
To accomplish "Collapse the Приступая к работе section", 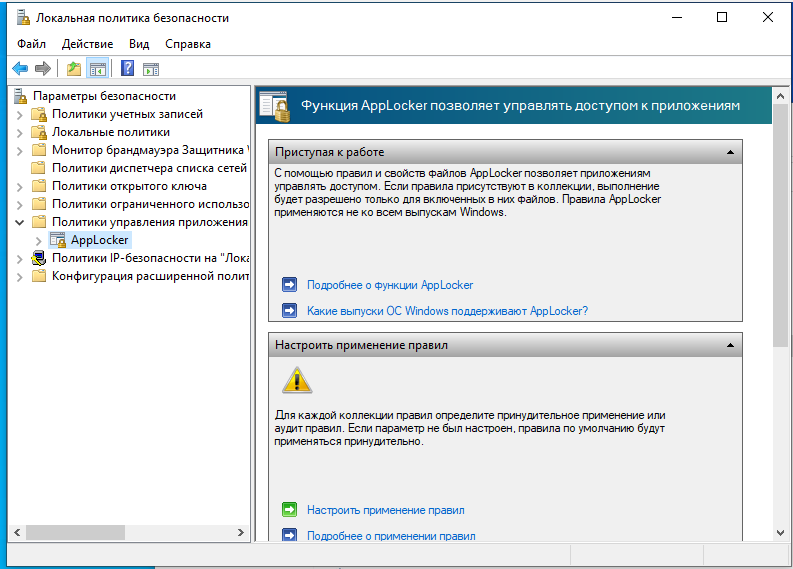I will [730, 152].
